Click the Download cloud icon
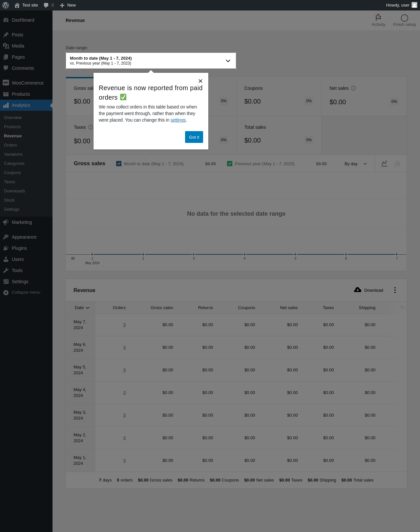The width and height of the screenshot is (420, 532). pos(358,290)
